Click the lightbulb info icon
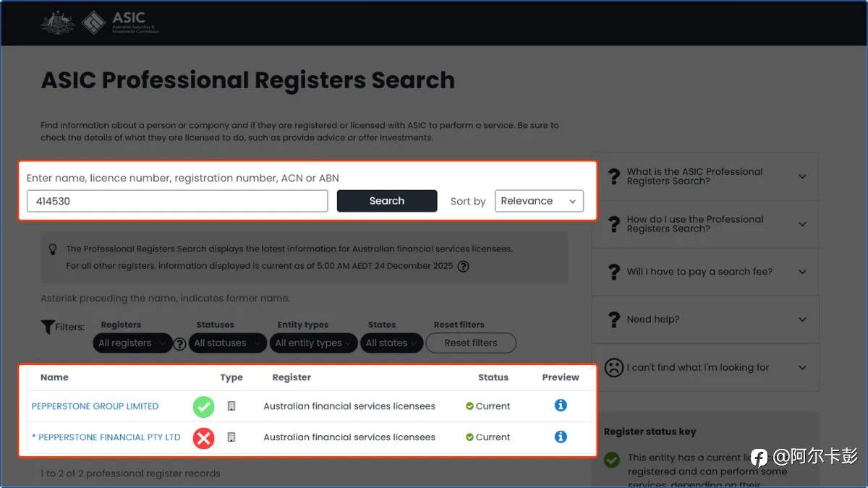 coord(52,249)
